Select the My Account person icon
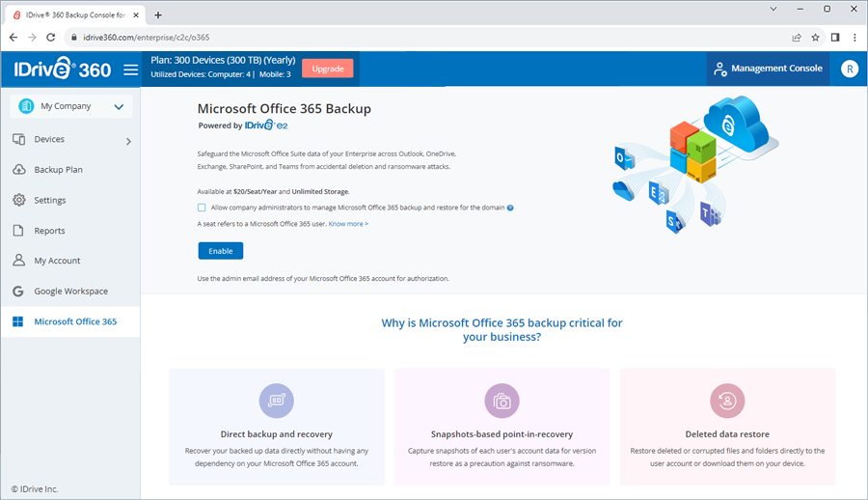868x500 pixels. point(19,261)
